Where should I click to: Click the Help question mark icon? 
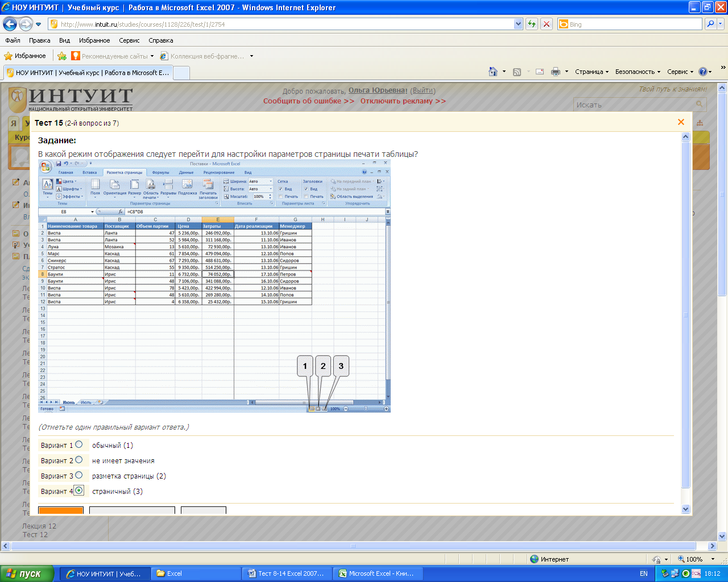(x=703, y=72)
